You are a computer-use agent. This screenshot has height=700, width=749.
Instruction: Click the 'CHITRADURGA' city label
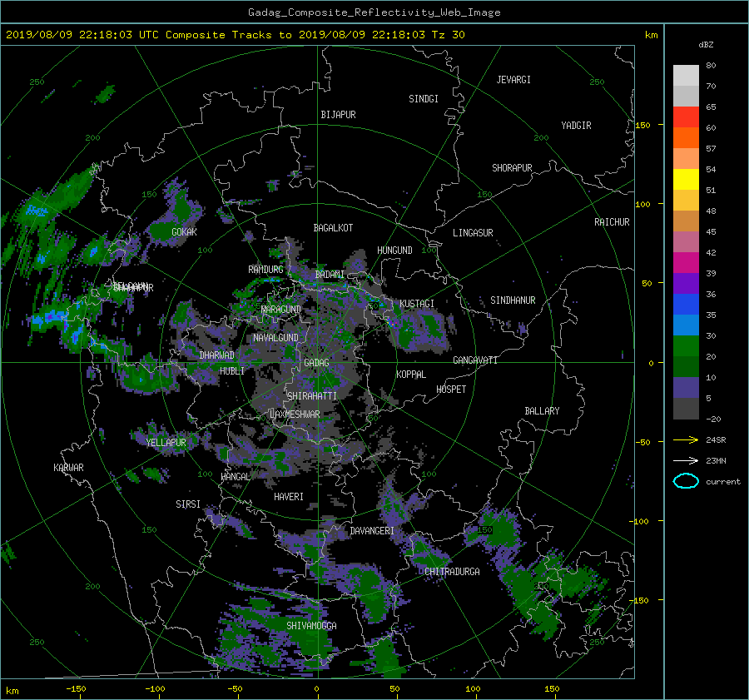[452, 572]
